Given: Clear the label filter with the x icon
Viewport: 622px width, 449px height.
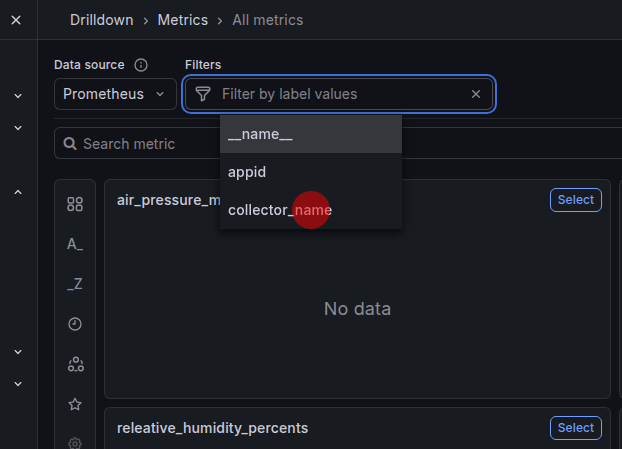Looking at the screenshot, I should click(476, 94).
